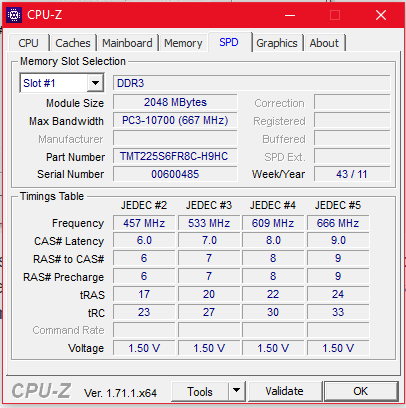Click the JEDEC #4 column header
This screenshot has width=406, height=408.
coord(273,205)
